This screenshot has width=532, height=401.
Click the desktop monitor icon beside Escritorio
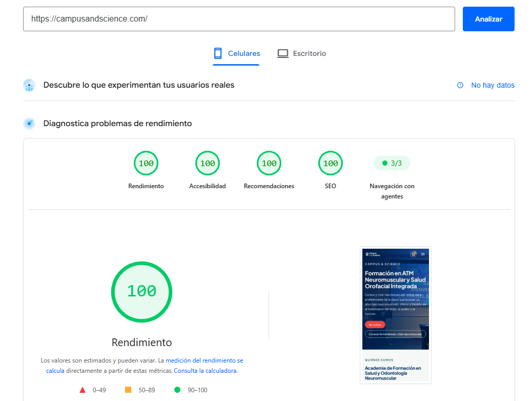click(282, 54)
